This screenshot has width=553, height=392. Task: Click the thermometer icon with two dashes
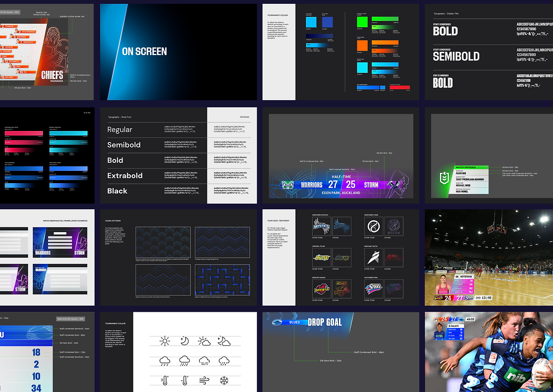pyautogui.click(x=165, y=381)
